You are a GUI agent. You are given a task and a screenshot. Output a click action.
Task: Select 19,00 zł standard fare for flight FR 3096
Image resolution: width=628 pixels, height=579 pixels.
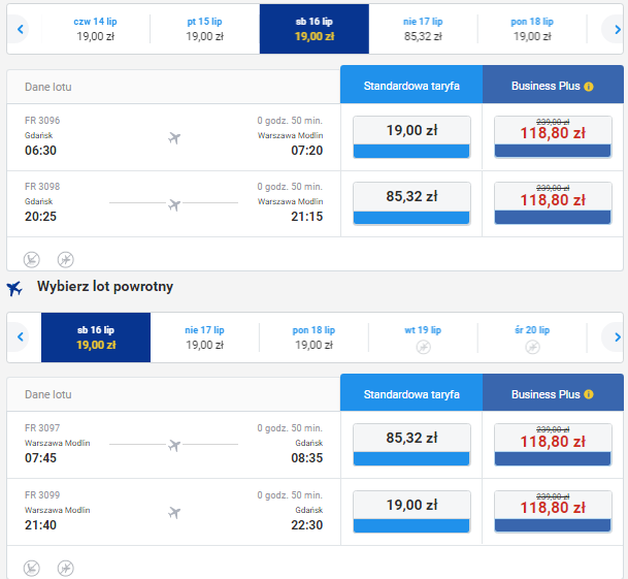coord(411,136)
